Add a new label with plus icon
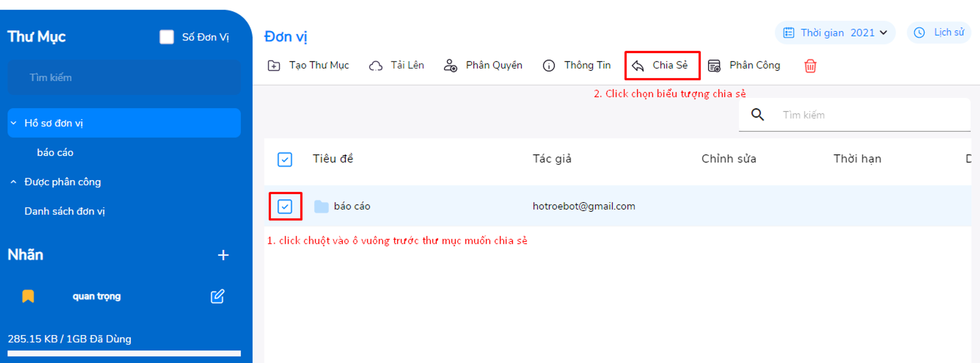Image resolution: width=980 pixels, height=363 pixels. click(x=223, y=255)
